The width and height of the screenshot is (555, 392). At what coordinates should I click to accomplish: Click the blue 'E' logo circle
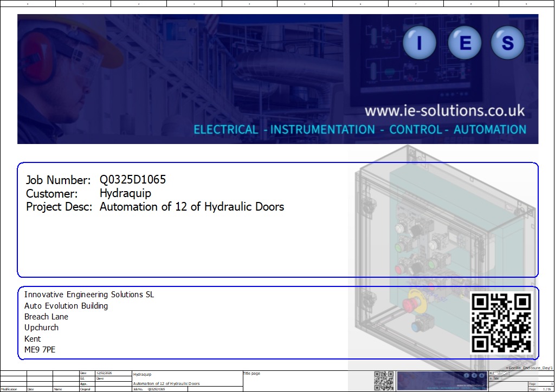464,43
